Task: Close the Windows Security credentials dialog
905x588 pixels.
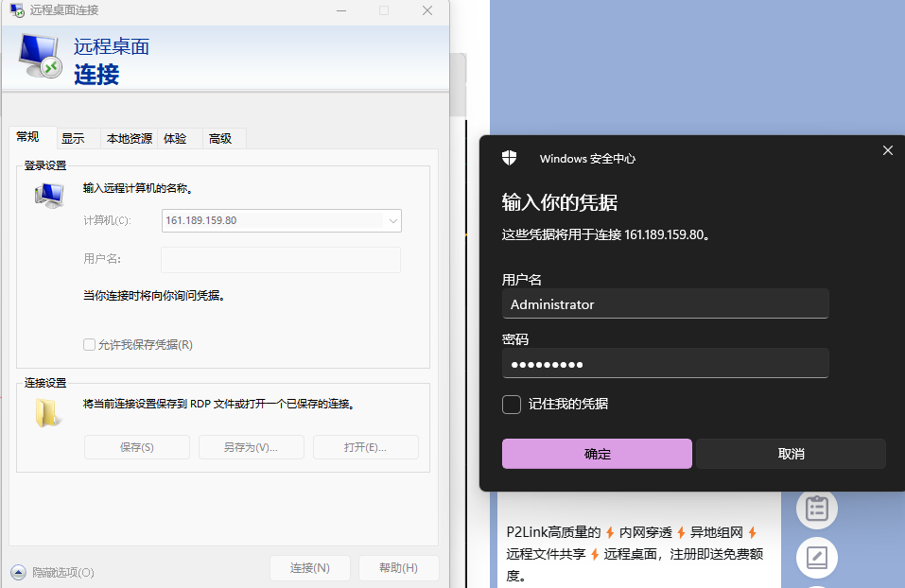Action: (887, 150)
